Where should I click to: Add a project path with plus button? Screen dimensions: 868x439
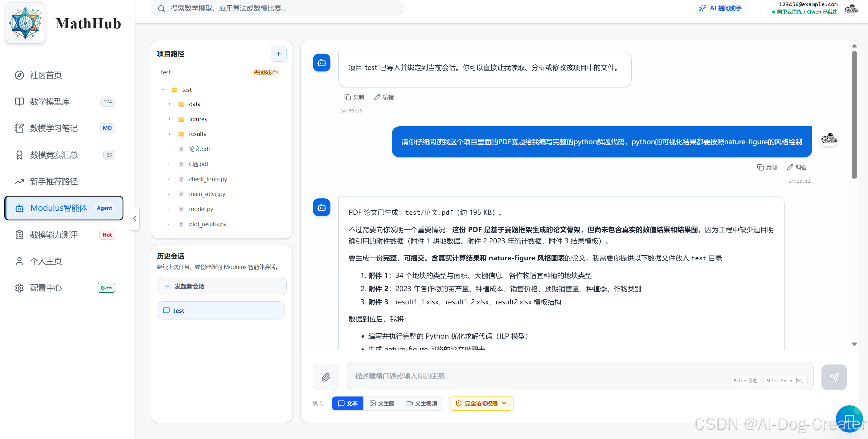click(x=279, y=54)
